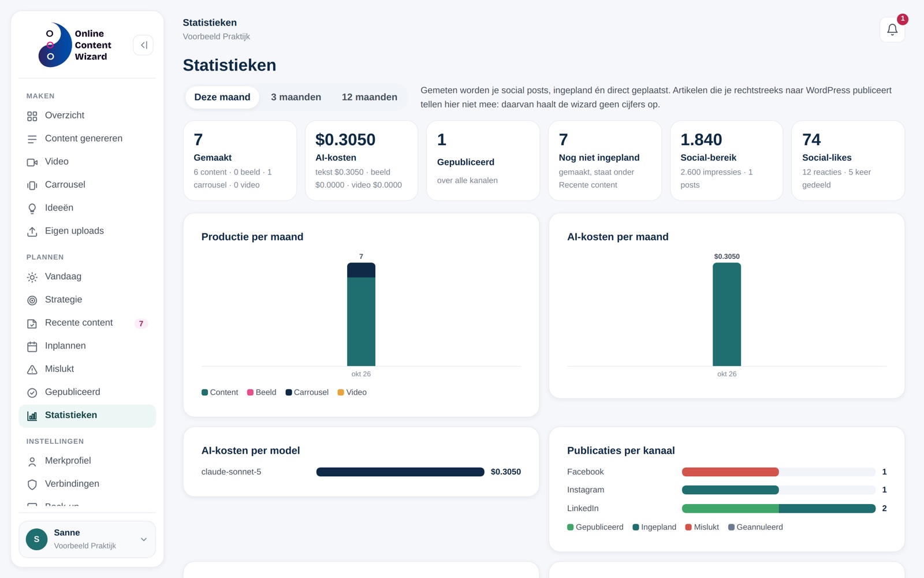Click the Carrousel icon in sidebar

click(32, 186)
